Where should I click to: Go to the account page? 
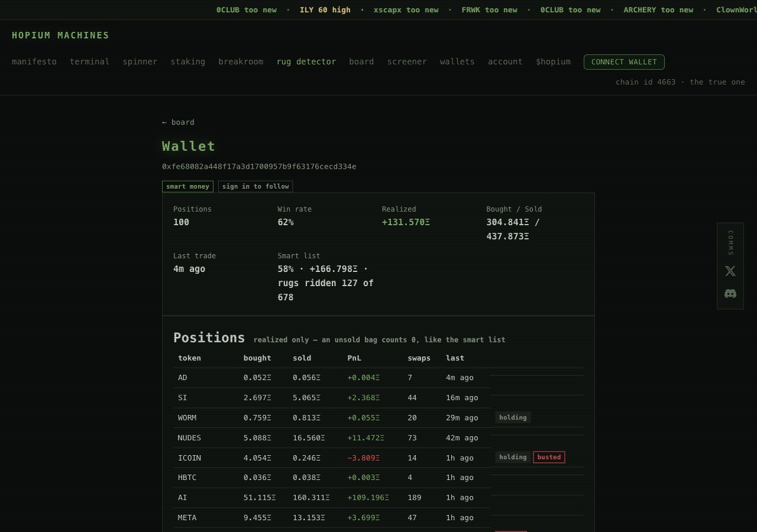[x=505, y=61]
